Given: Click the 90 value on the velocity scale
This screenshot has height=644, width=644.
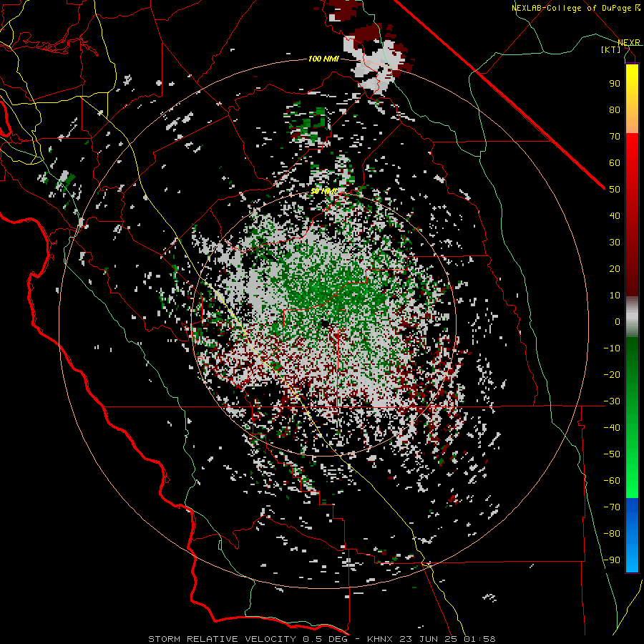Looking at the screenshot, I should pos(615,84).
